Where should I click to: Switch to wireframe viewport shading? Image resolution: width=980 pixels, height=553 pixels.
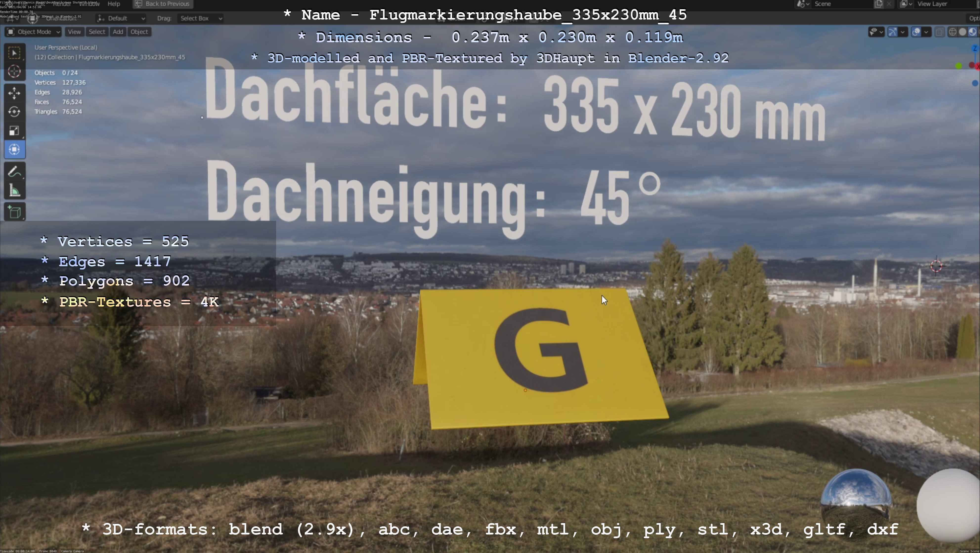[x=952, y=32]
